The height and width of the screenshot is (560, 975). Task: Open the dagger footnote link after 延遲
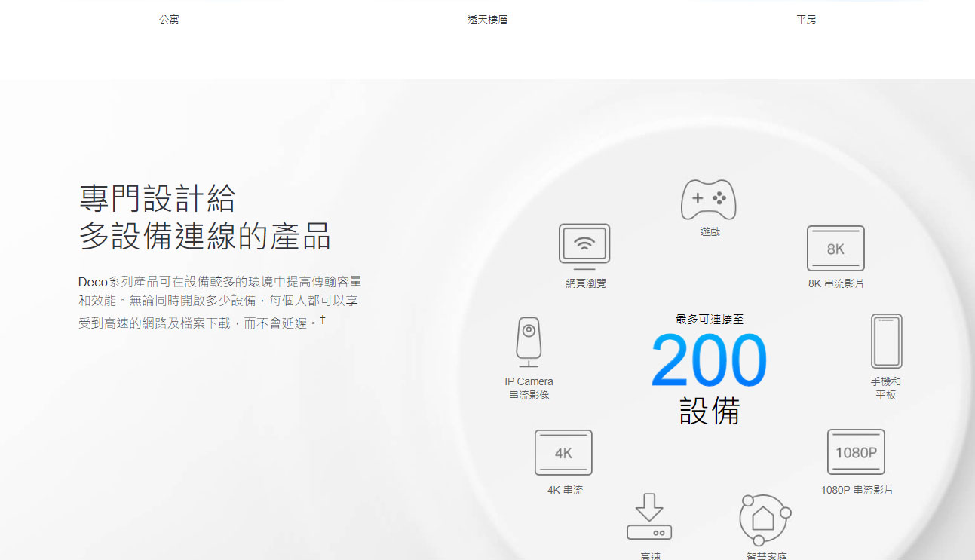(323, 320)
